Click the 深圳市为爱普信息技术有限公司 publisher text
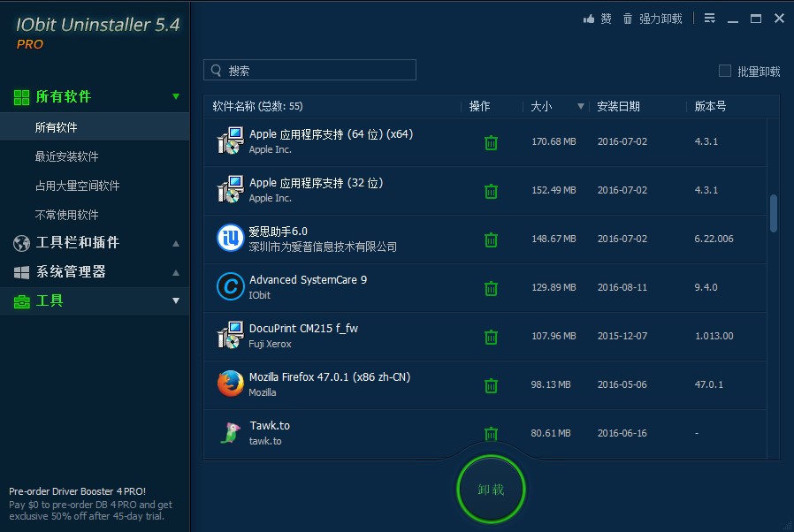The height and width of the screenshot is (532, 794). (323, 247)
